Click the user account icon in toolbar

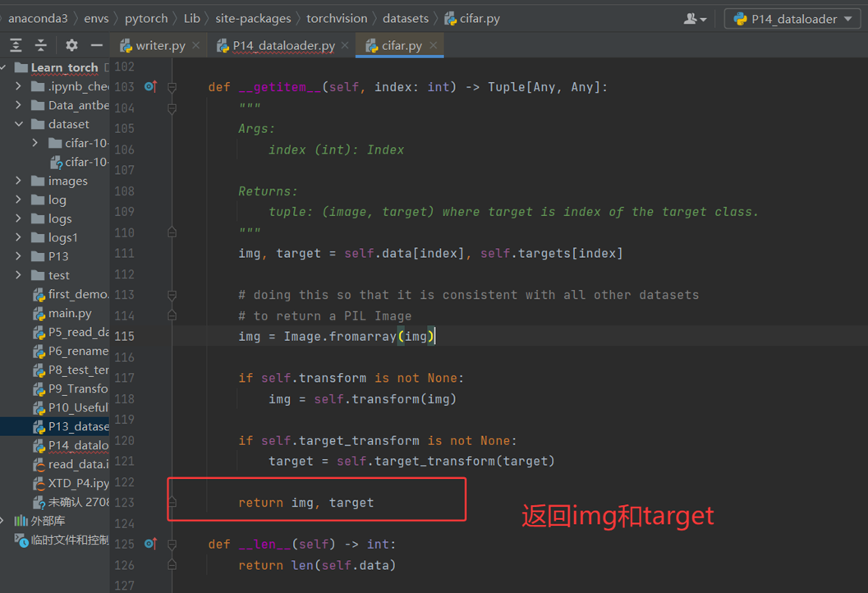695,19
